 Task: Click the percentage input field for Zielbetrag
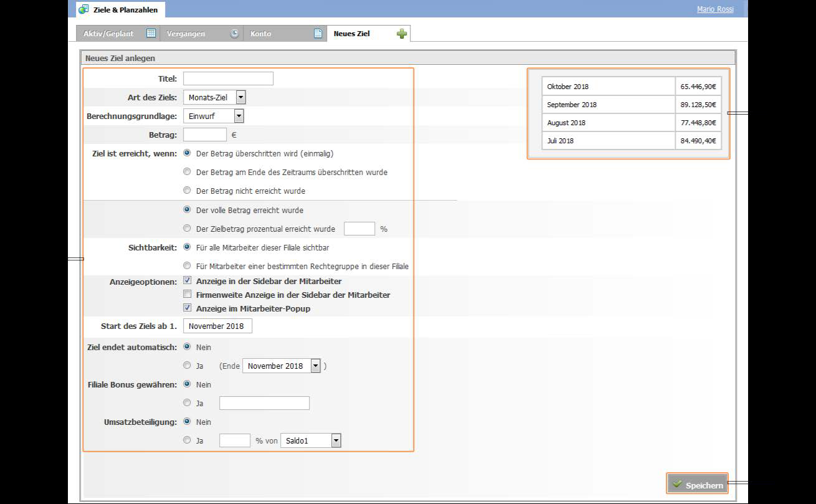pyautogui.click(x=359, y=229)
